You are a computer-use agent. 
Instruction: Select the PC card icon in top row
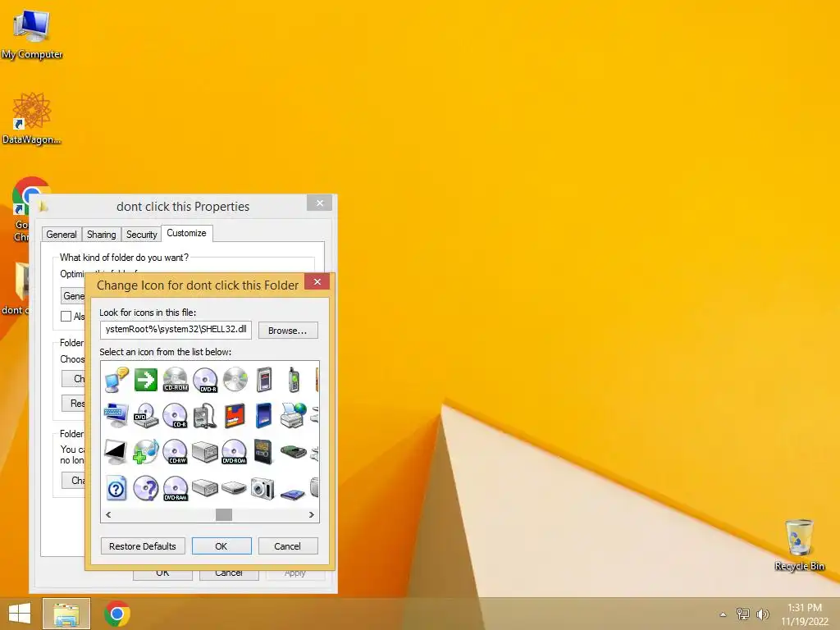[x=264, y=380]
